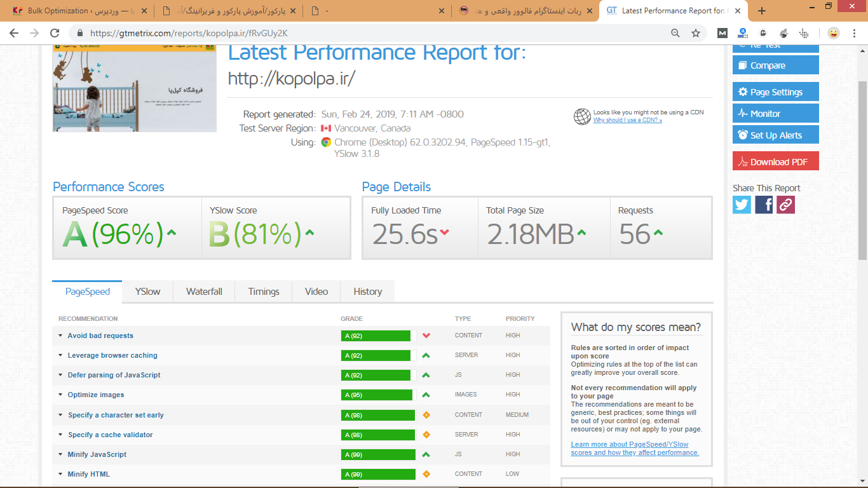Viewport: 868px width, 488px height.
Task: Open Learn more about PageSpeed/YSlow scores link
Action: (635, 449)
